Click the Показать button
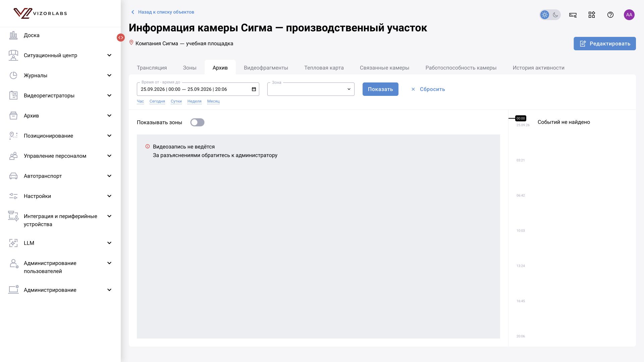The height and width of the screenshot is (362, 644). tap(380, 89)
